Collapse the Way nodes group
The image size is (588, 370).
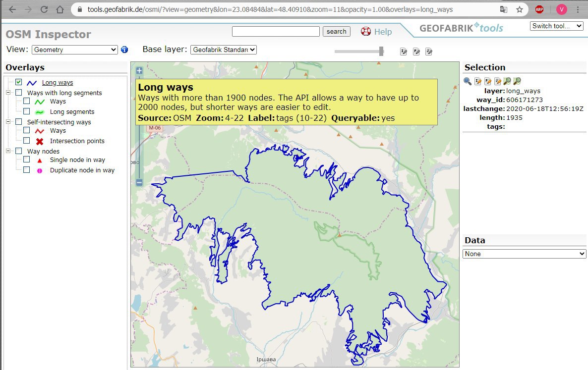pos(8,151)
